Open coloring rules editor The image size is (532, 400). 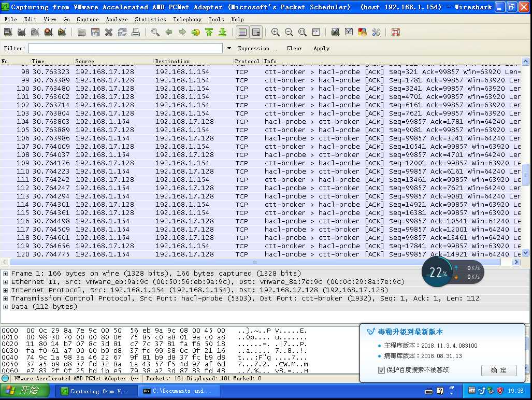pos(363,32)
